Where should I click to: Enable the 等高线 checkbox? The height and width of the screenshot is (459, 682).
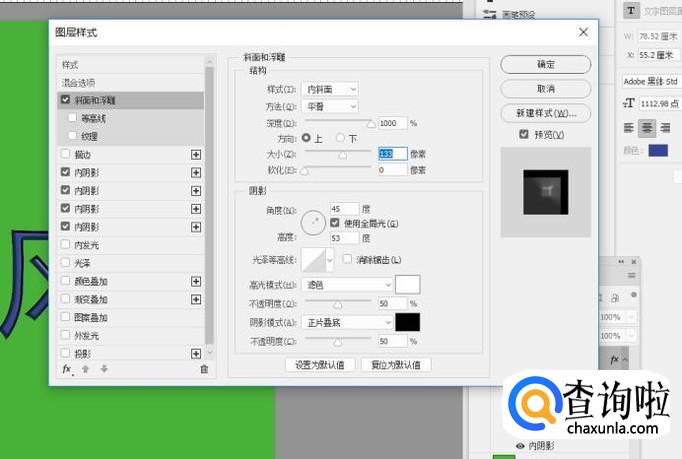[72, 118]
